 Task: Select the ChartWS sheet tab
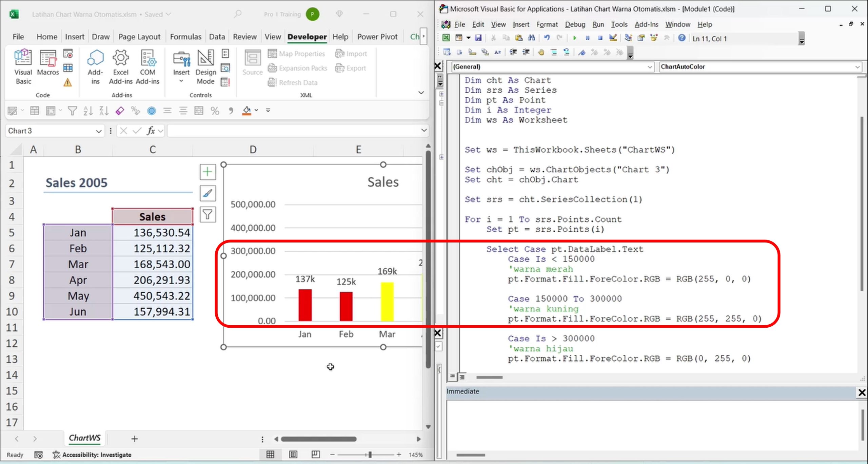pyautogui.click(x=84, y=438)
